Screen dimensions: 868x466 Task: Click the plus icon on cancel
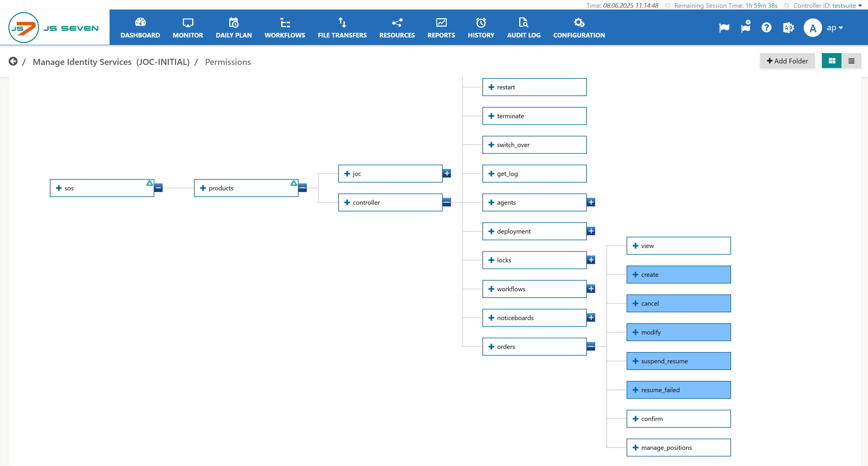(x=636, y=303)
